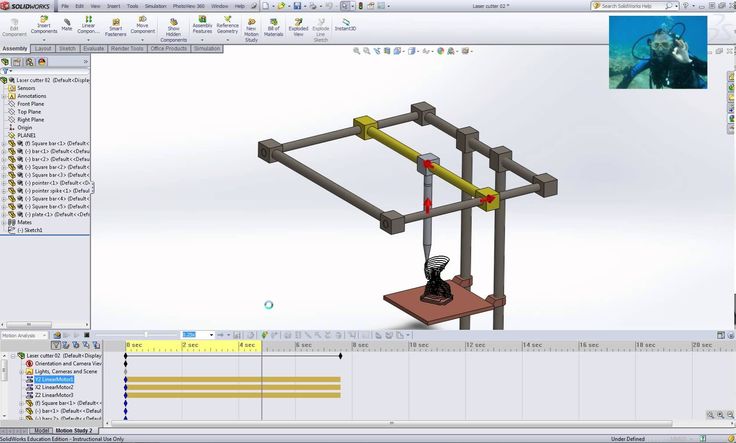Open playback speed dropdown

click(x=211, y=335)
